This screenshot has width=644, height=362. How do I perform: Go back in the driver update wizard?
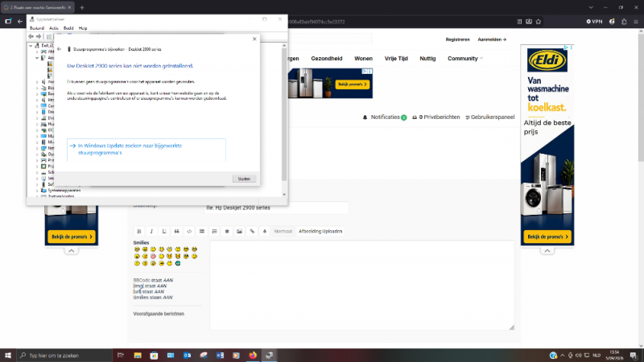pos(59,49)
